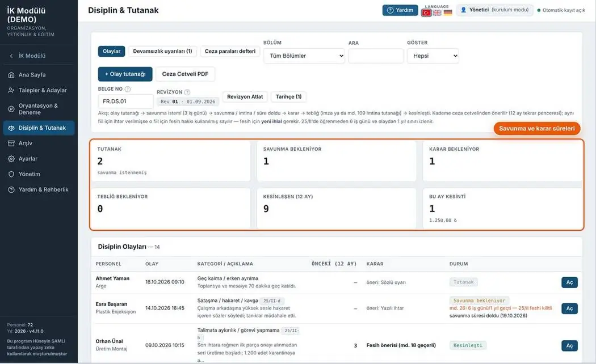Click the SAVUNMA BEKLENİYOR summary card
The width and height of the screenshot is (596, 364).
(337, 161)
